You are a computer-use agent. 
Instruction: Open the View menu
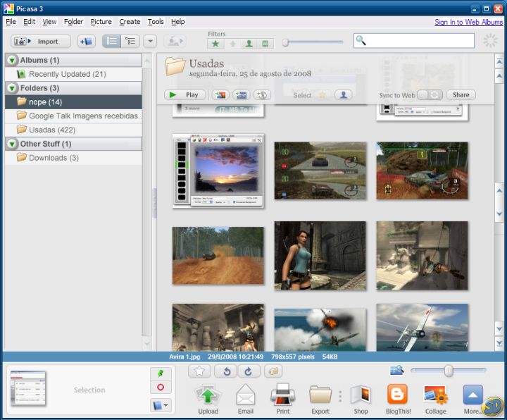49,22
